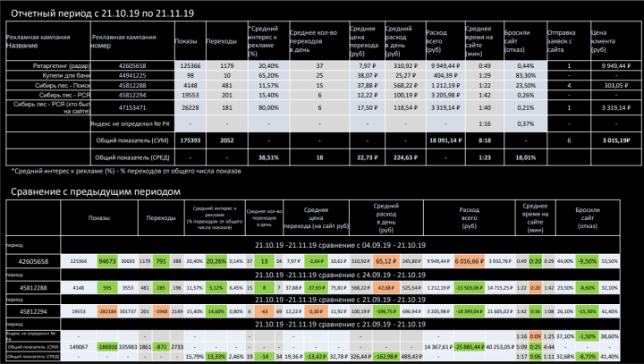
Task: Select total clicks value 2052
Action: 226,140
